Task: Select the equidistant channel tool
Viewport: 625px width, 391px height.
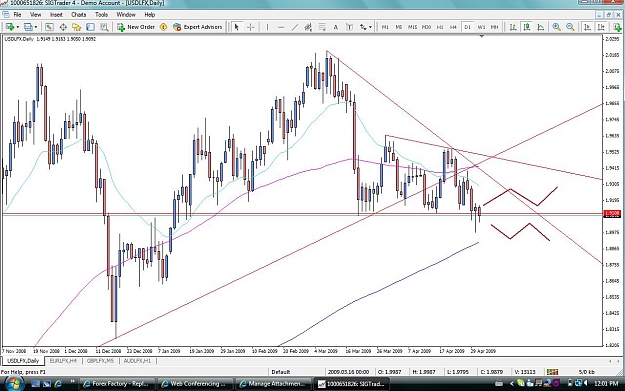Action: pos(308,27)
